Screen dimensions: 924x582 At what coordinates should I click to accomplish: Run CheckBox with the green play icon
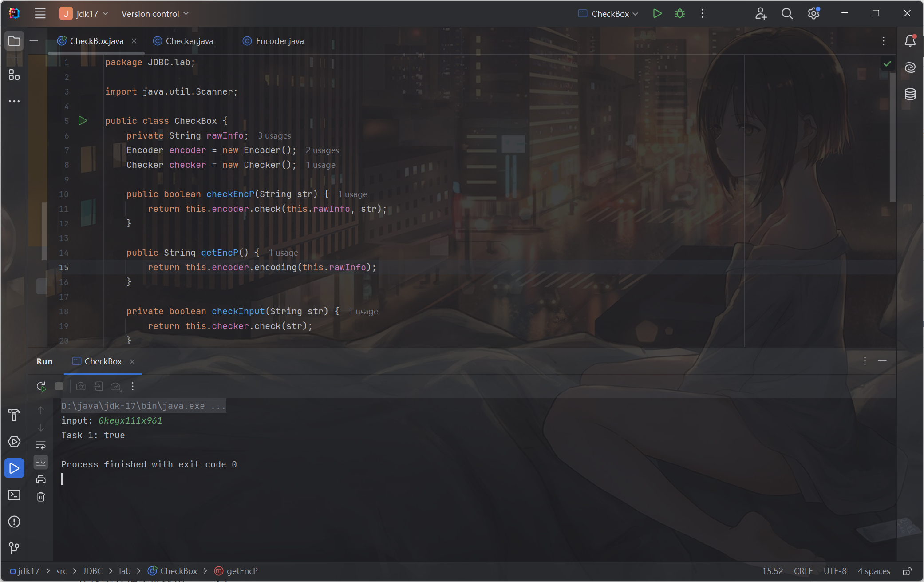coord(657,14)
